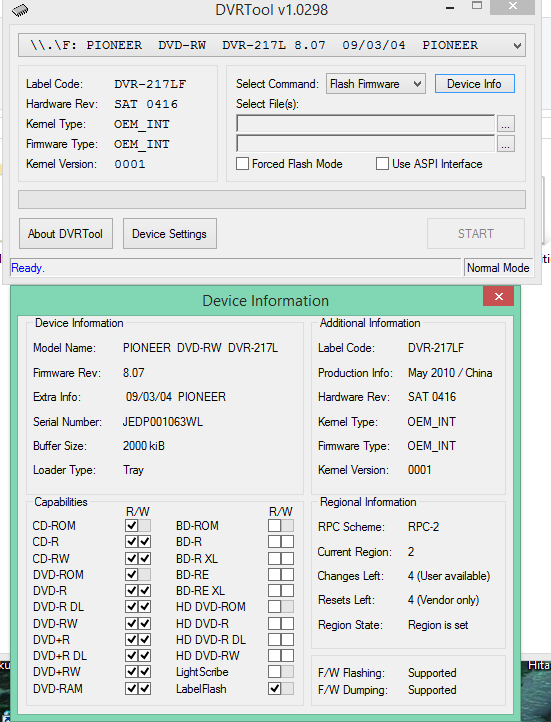Screen dimensions: 551x722
Task: Toggle the CD-R write checkbox
Action: pyautogui.click(x=145, y=542)
